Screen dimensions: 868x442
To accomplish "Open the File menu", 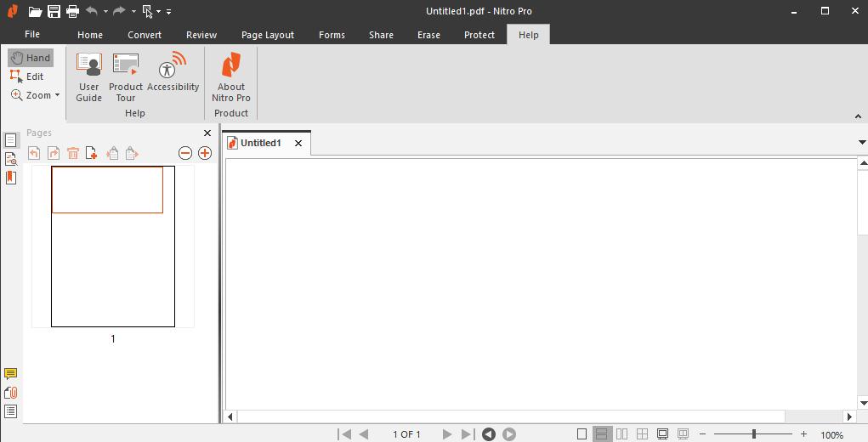I will [32, 34].
